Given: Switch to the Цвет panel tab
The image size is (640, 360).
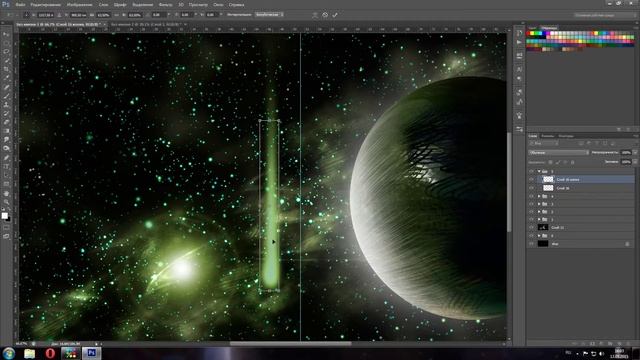Looking at the screenshot, I should tap(533, 28).
